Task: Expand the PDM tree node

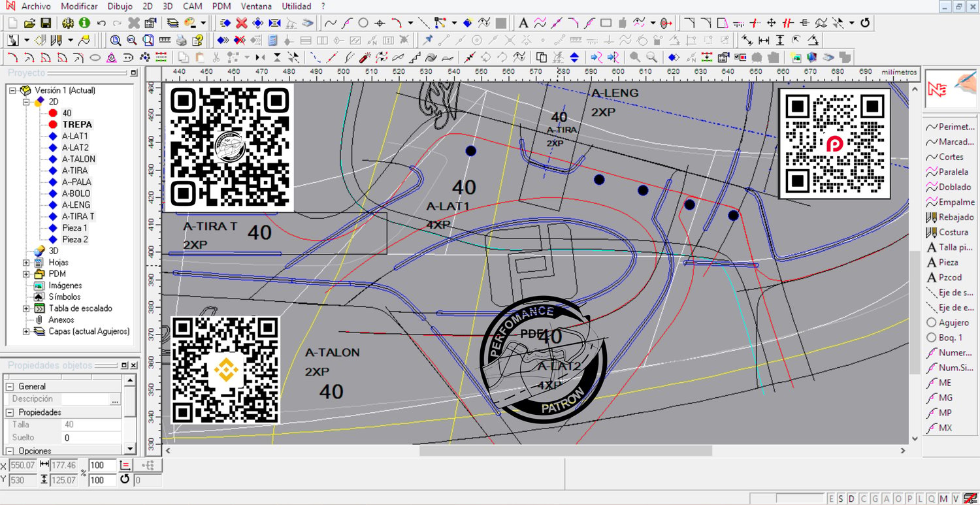Action: [x=27, y=274]
